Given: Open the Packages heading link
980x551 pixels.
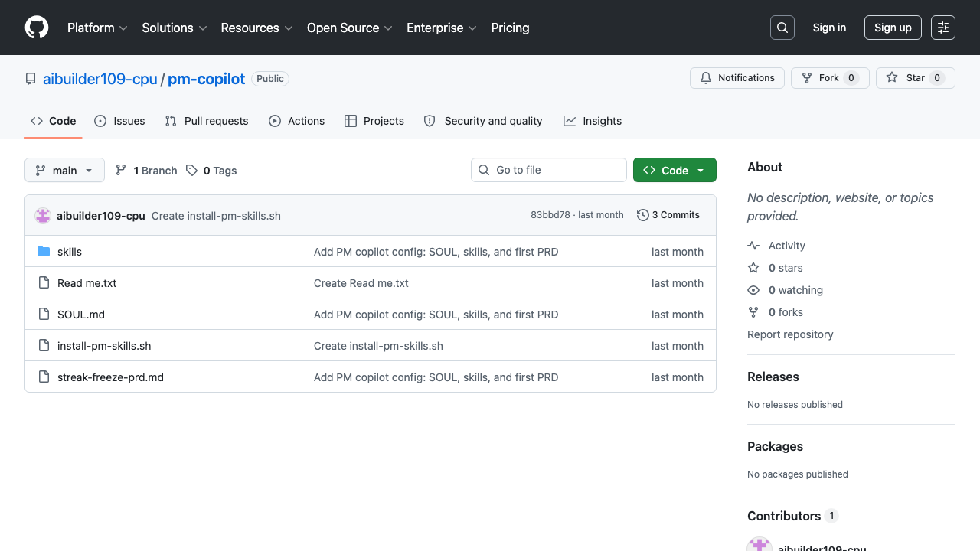Looking at the screenshot, I should pyautogui.click(x=775, y=446).
